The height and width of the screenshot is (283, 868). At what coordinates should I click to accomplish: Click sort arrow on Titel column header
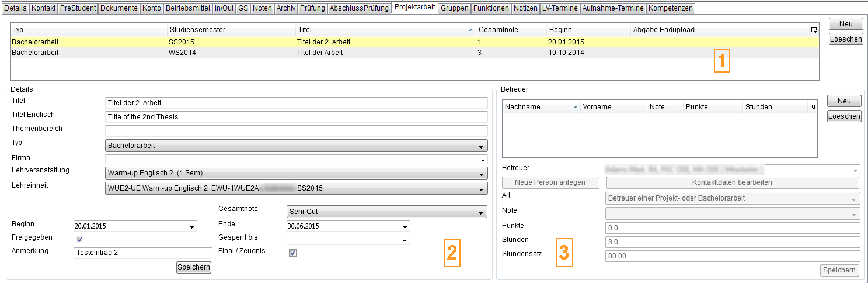click(471, 30)
